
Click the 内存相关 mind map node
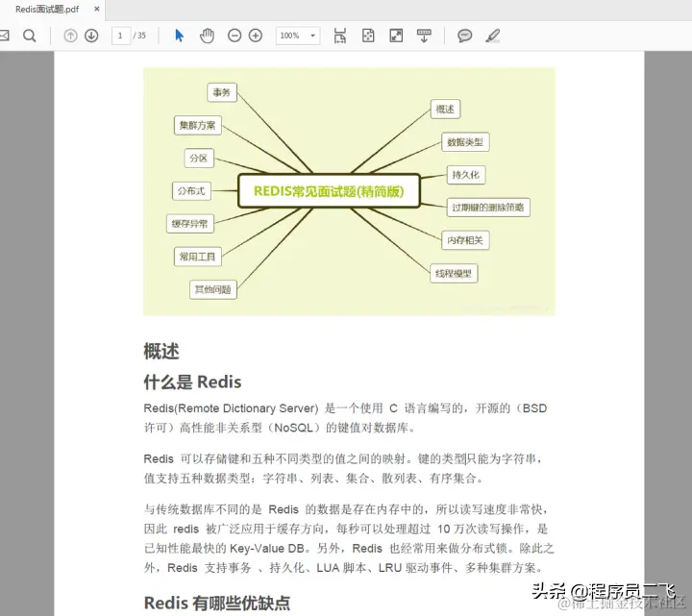point(465,240)
